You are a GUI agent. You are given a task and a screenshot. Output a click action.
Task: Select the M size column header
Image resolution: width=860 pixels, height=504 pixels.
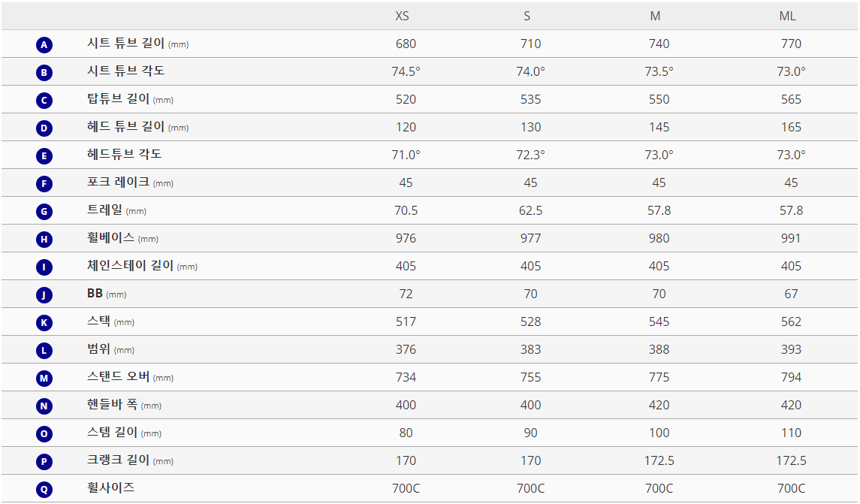(x=656, y=16)
